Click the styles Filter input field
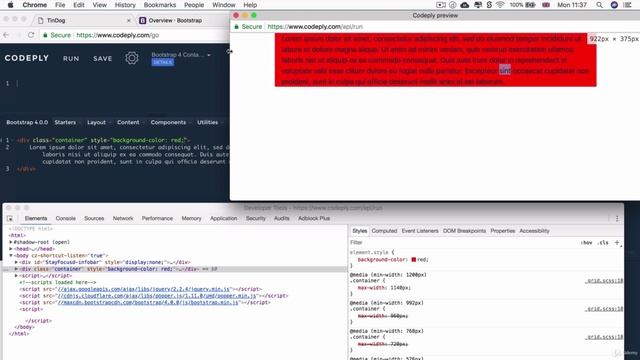640x360 pixels. pos(463,243)
